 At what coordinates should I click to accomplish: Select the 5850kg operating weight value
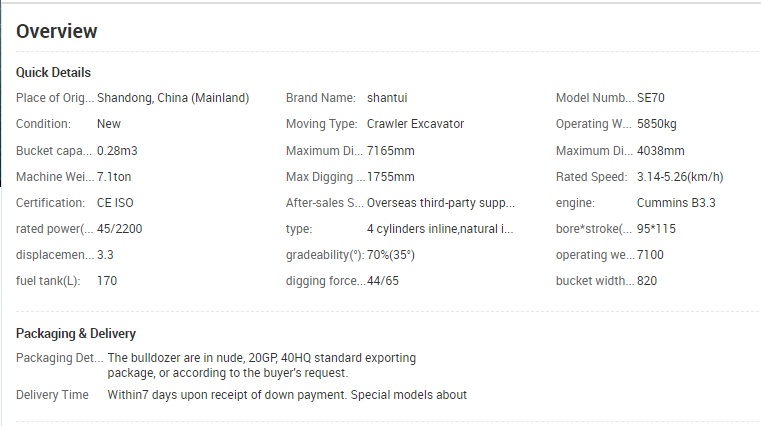click(x=656, y=124)
